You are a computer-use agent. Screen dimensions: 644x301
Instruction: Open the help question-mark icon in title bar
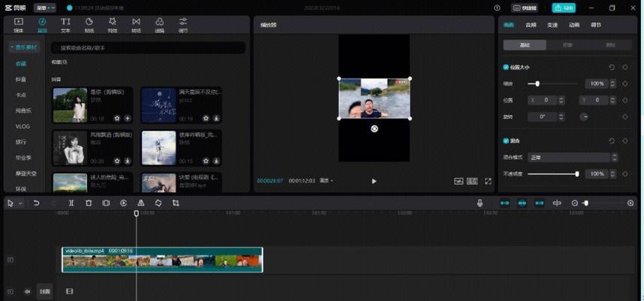coord(497,8)
